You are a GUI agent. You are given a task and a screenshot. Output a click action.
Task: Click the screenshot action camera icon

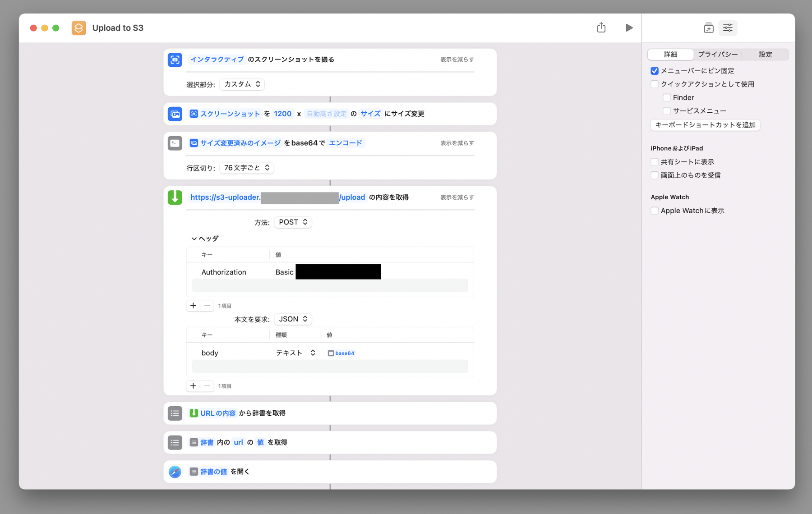click(x=175, y=60)
